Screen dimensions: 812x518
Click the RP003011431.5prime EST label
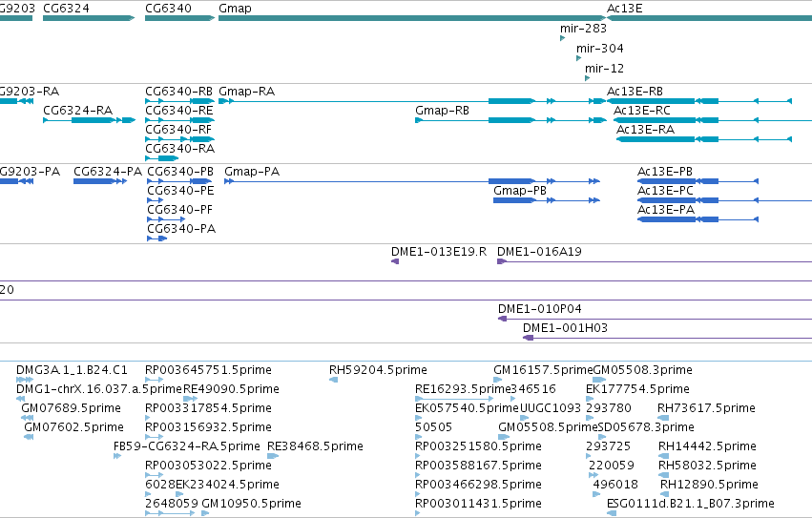coord(478,504)
